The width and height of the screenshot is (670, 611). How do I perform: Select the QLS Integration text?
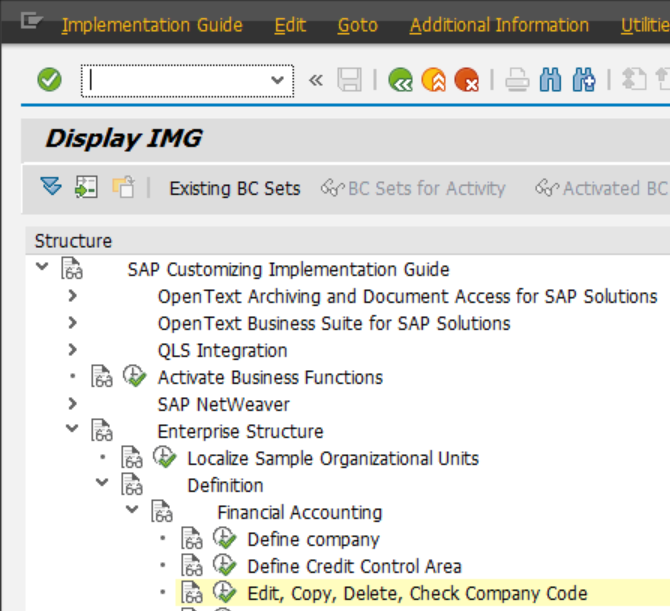point(223,350)
